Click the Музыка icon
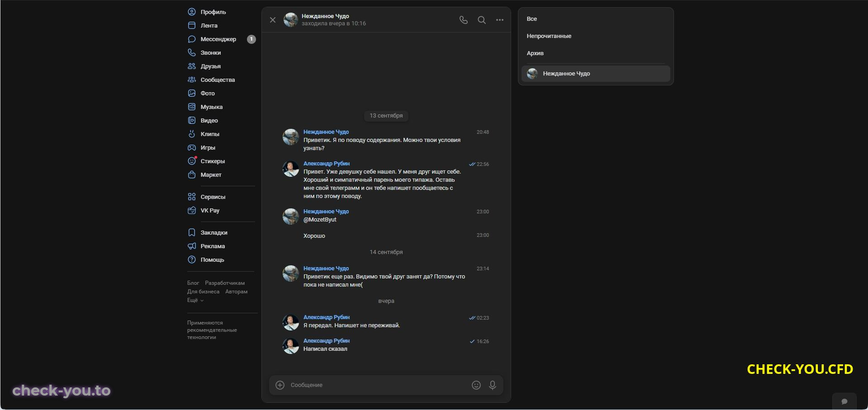This screenshot has height=410, width=868. [192, 107]
